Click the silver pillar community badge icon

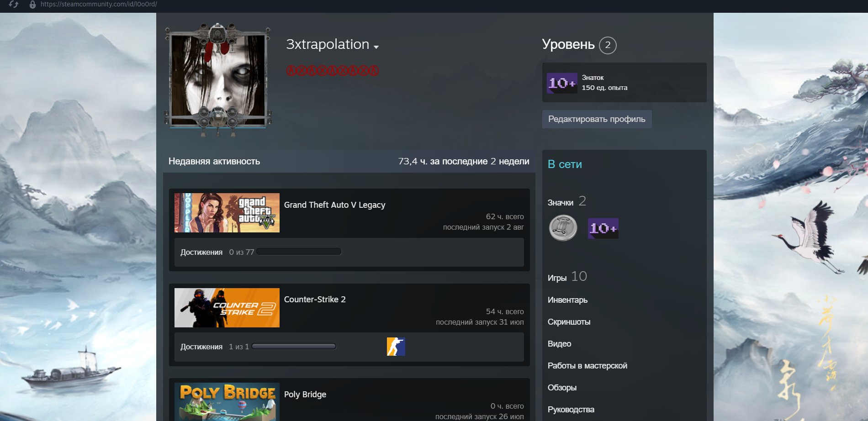click(x=563, y=228)
